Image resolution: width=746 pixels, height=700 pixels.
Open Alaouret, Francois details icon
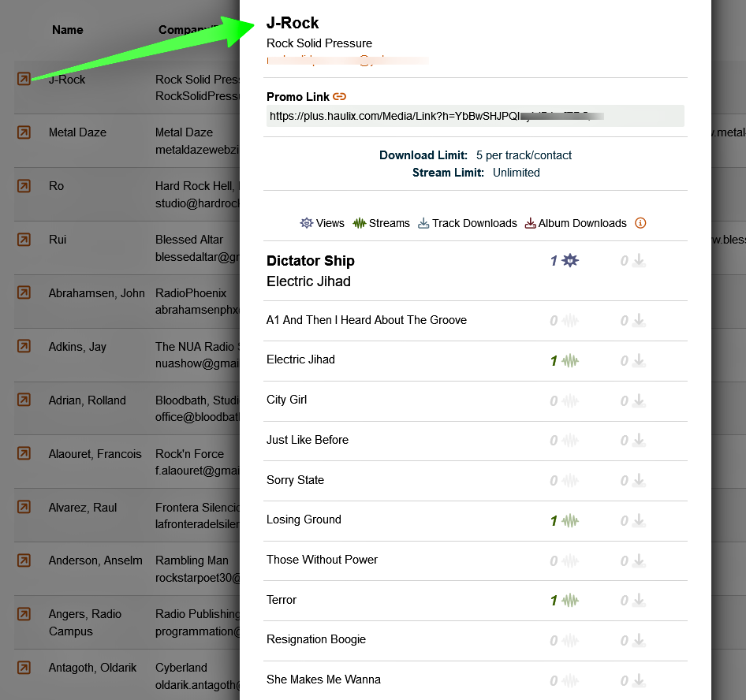click(x=24, y=453)
